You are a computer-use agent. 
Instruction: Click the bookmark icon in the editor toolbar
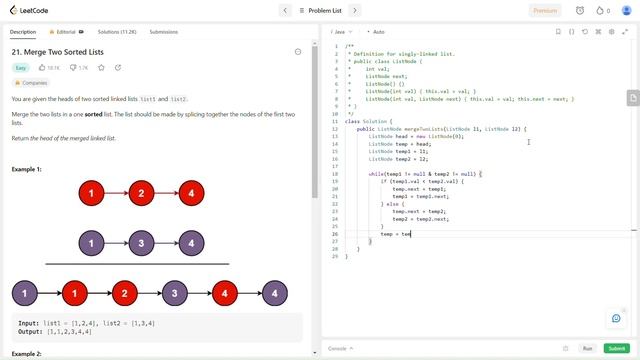pyautogui.click(x=558, y=31)
